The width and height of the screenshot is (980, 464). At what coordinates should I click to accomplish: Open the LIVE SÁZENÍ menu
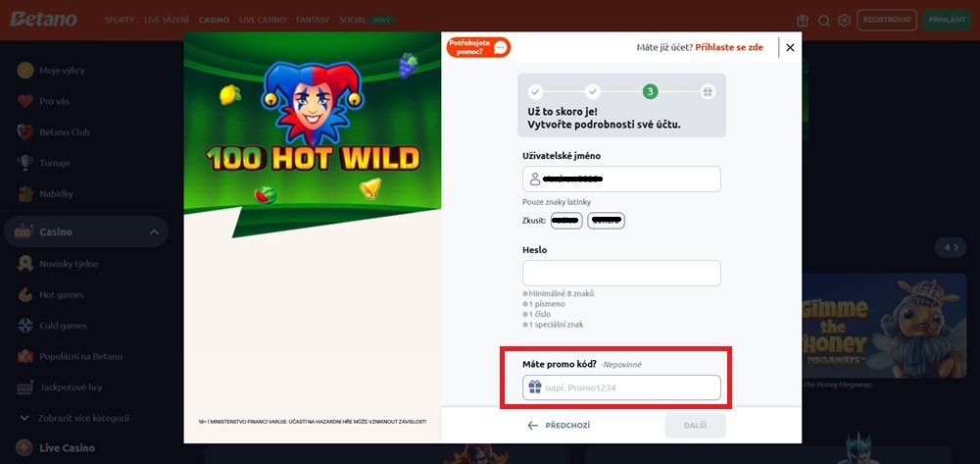tap(167, 20)
